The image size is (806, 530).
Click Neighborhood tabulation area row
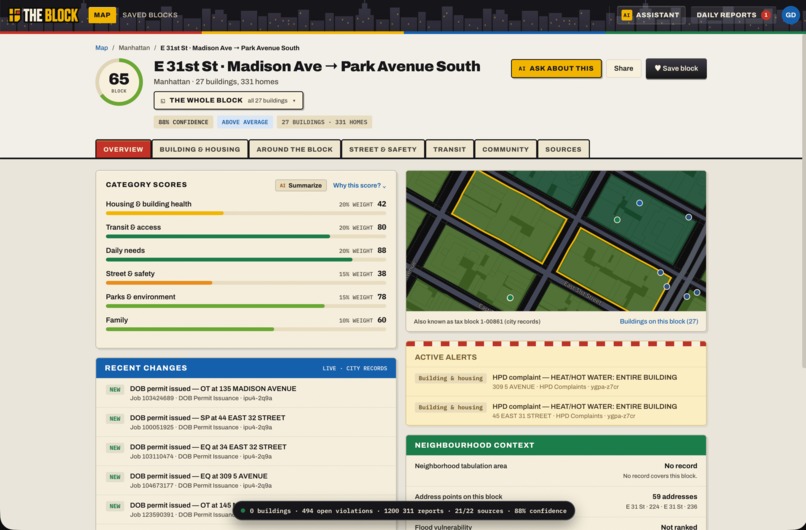pyautogui.click(x=556, y=471)
